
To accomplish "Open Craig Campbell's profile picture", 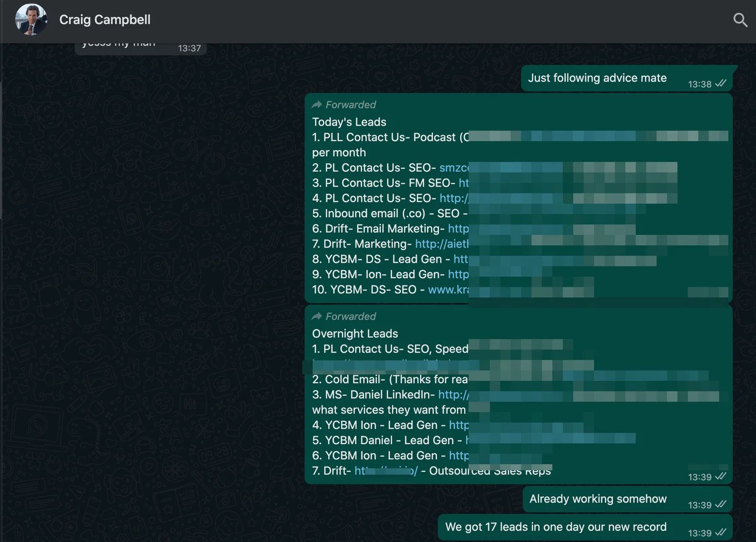I will click(31, 20).
